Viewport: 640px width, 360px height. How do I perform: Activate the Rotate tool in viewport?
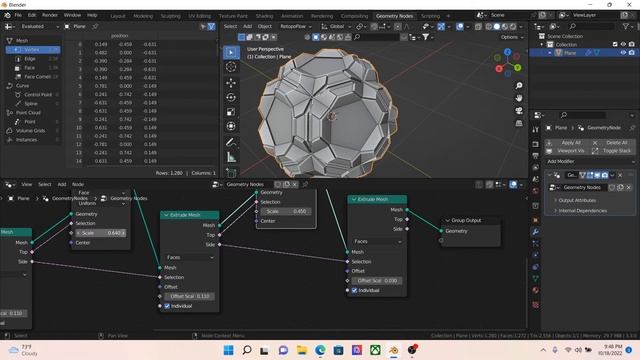tap(231, 98)
